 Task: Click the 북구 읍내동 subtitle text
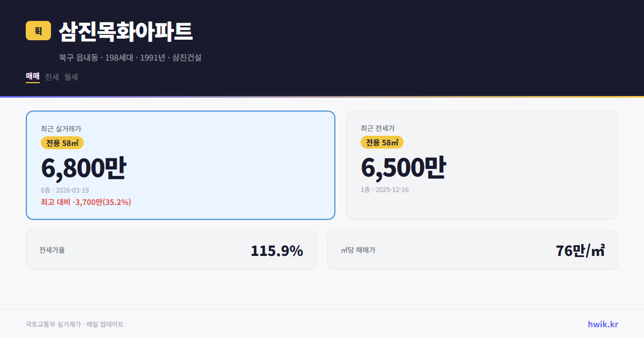pyautogui.click(x=130, y=57)
